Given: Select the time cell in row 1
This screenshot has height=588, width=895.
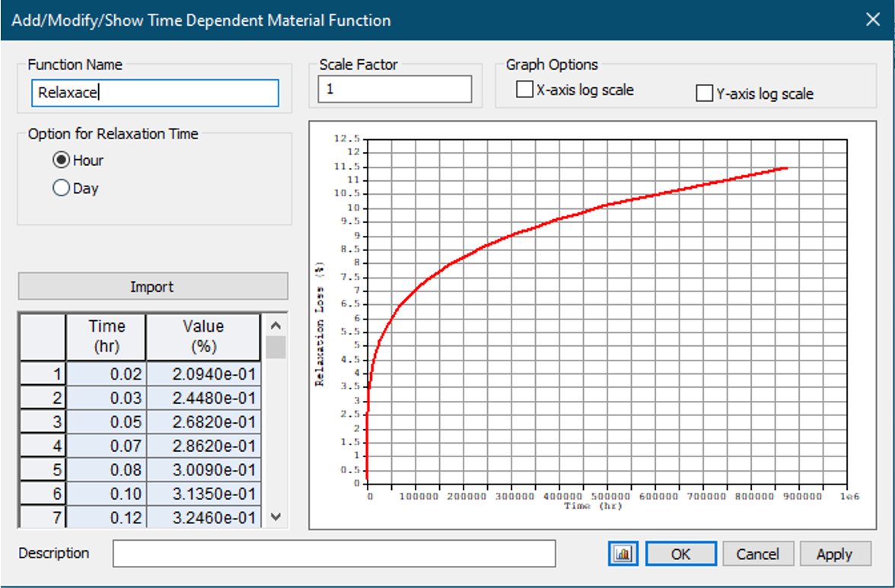Looking at the screenshot, I should (106, 374).
